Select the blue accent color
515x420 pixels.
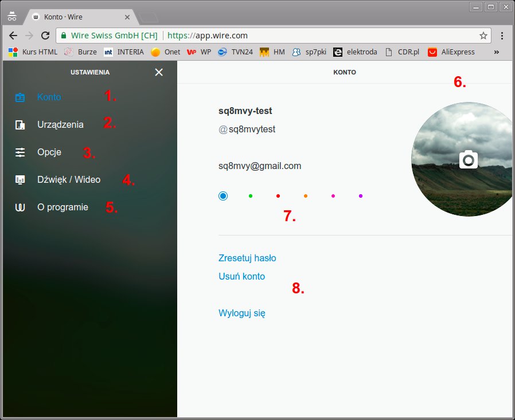(x=223, y=196)
